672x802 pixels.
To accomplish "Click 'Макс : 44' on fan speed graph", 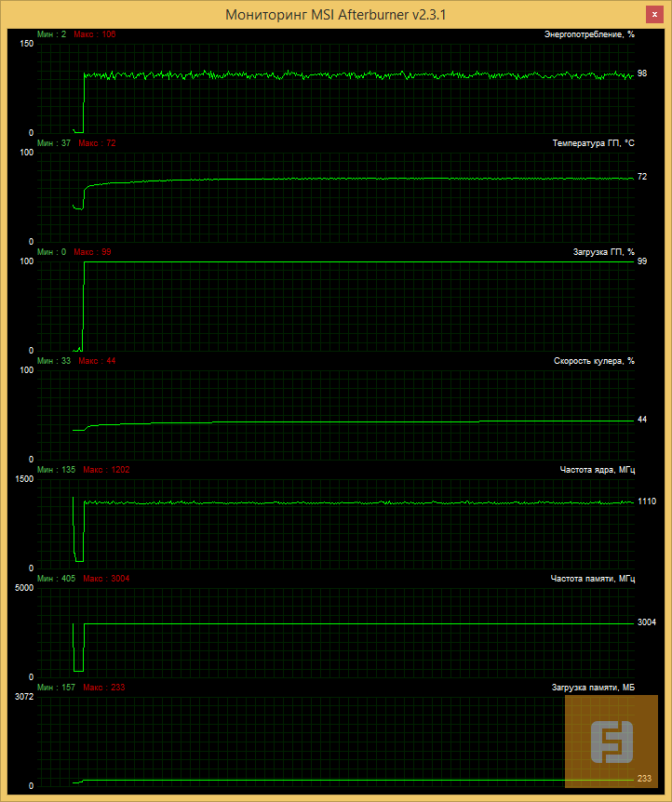I will [97, 361].
